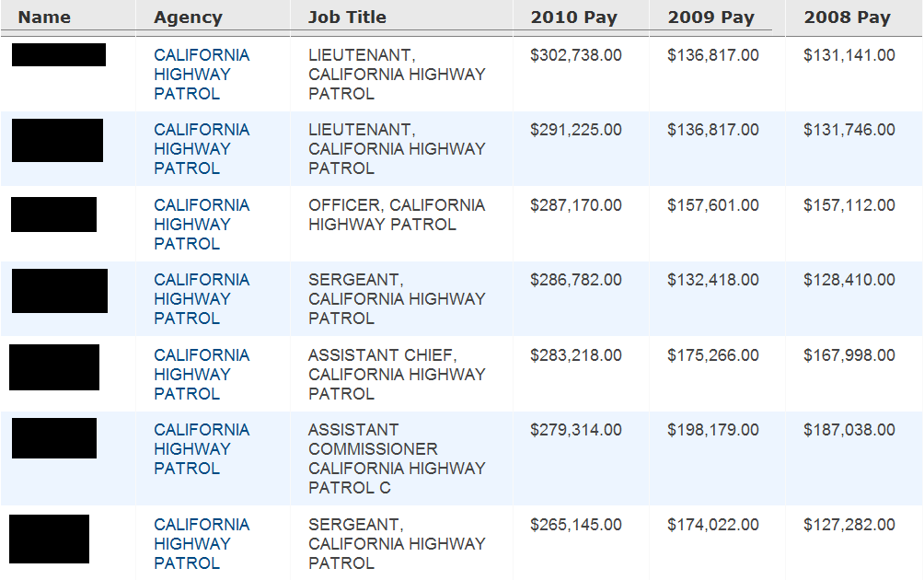Viewport: 924px width, 580px height.
Task: Sort by the 2009 Pay column header
Action: coord(710,17)
